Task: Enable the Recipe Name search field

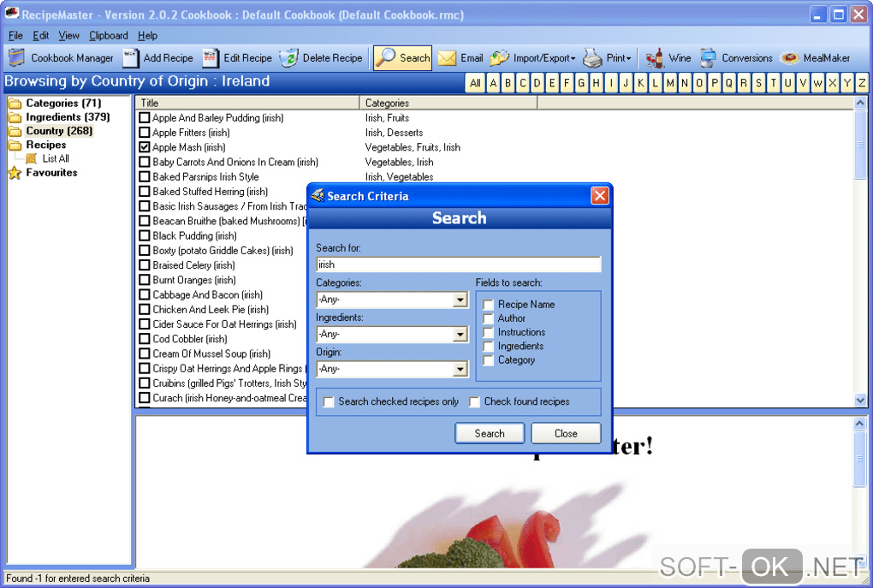Action: pyautogui.click(x=488, y=305)
